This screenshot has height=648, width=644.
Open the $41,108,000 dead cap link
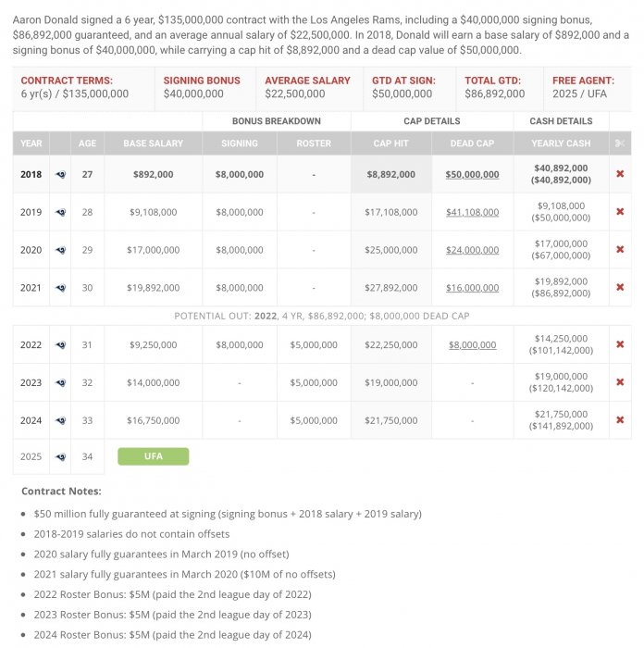472,212
